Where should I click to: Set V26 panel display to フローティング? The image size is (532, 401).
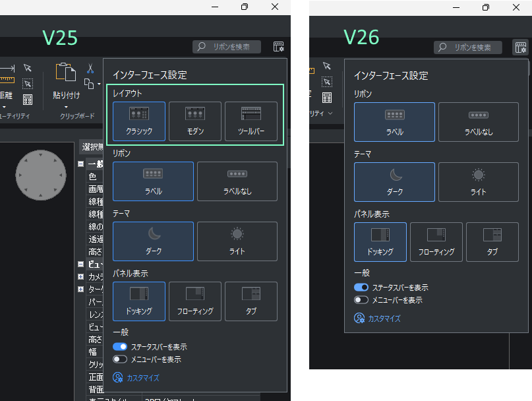coord(436,242)
